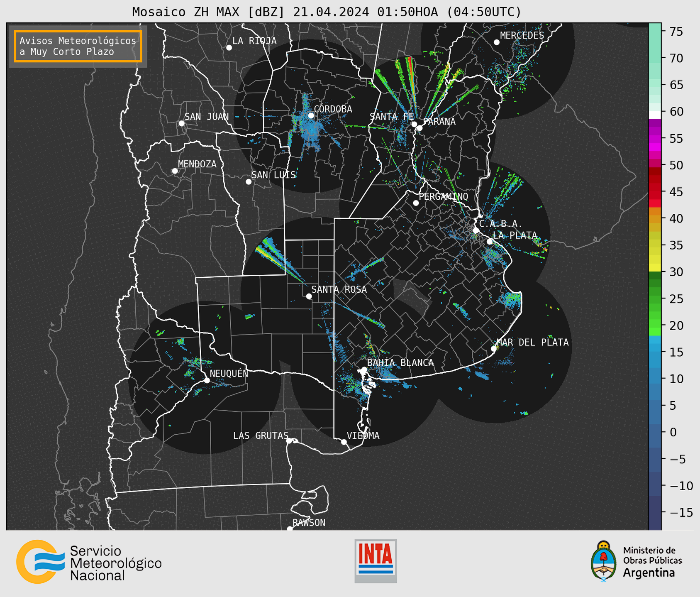
Task: Click the LAS GRUTAS map label
Action: [261, 436]
